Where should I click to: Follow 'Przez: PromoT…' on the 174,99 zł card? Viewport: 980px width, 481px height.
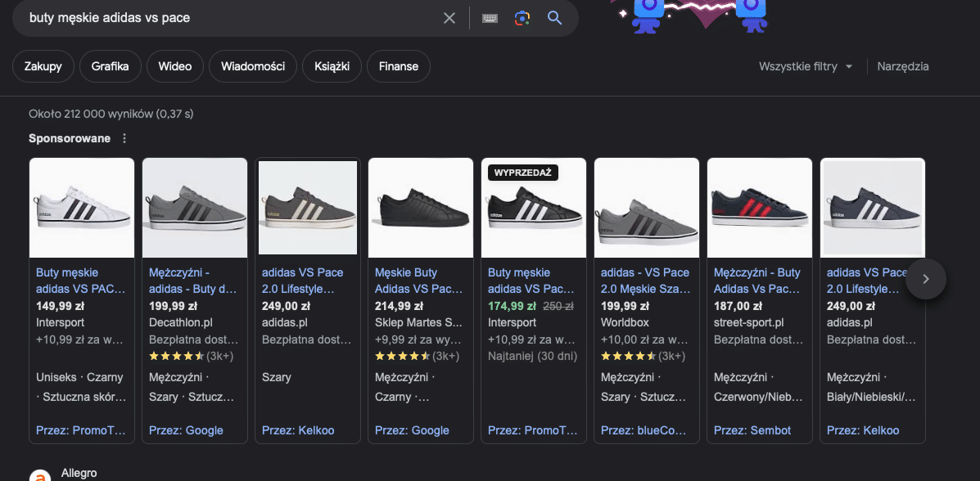point(532,430)
